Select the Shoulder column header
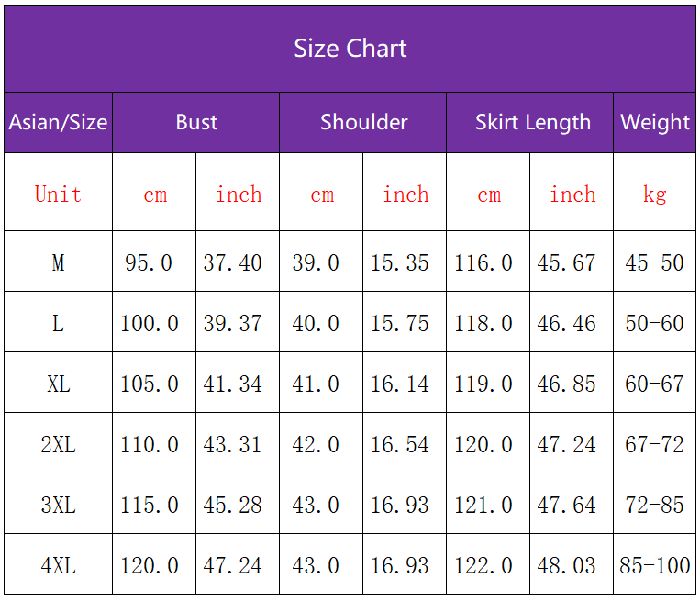The image size is (700, 601). point(363,122)
